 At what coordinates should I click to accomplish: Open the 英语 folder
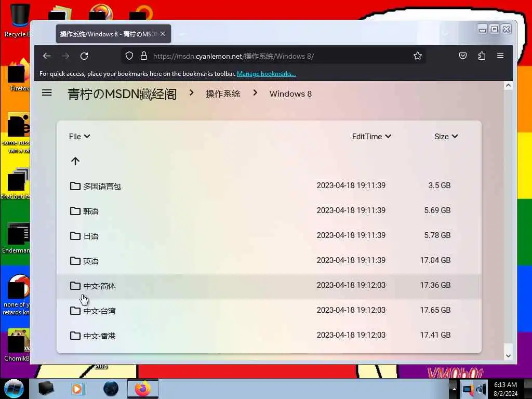tap(91, 261)
